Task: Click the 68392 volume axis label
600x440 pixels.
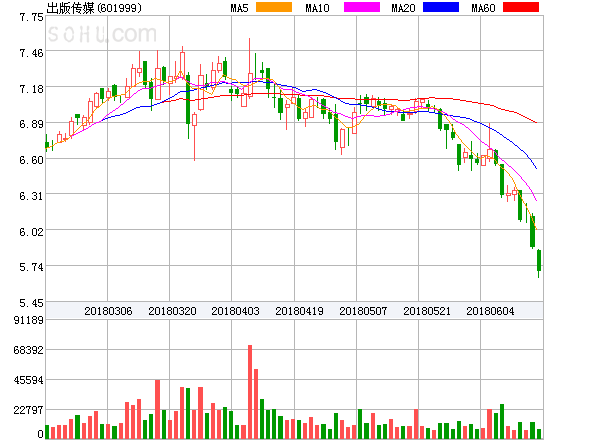Action: coord(29,350)
